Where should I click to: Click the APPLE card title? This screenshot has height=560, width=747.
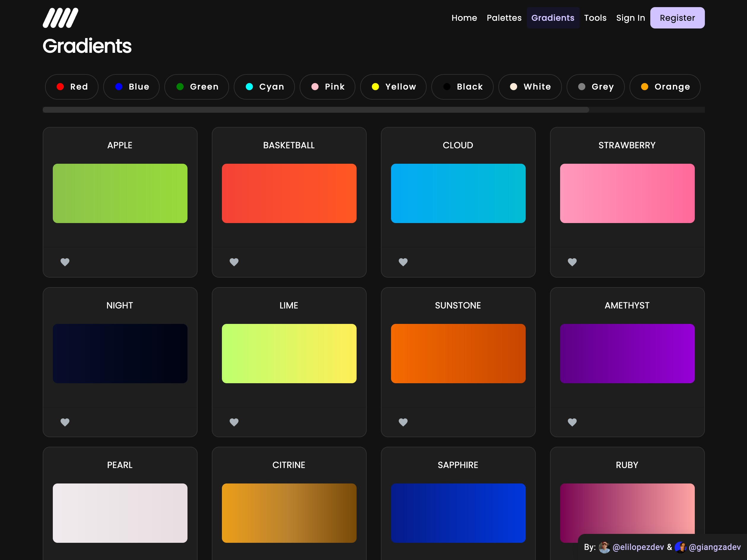point(120,145)
